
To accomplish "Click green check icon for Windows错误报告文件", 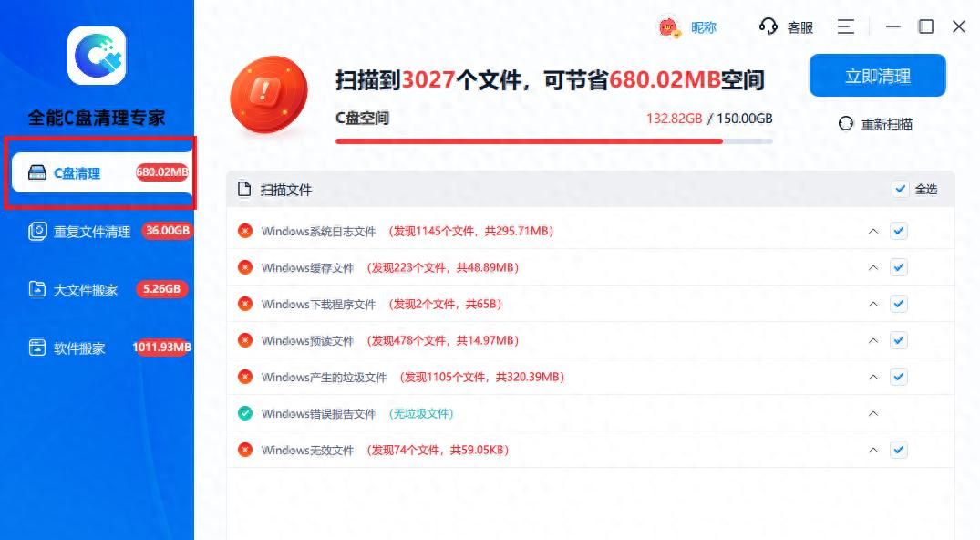I will (x=245, y=413).
